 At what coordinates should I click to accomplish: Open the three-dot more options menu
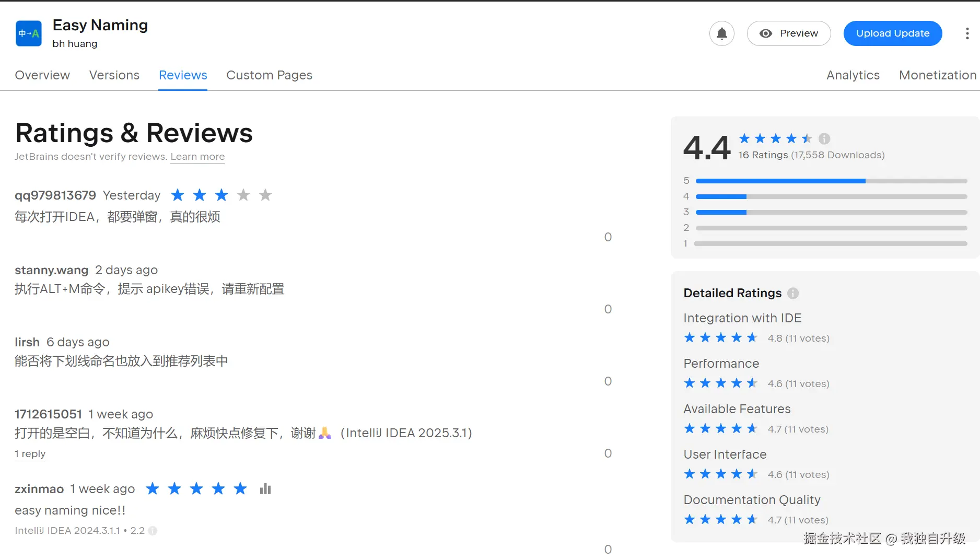click(x=967, y=33)
